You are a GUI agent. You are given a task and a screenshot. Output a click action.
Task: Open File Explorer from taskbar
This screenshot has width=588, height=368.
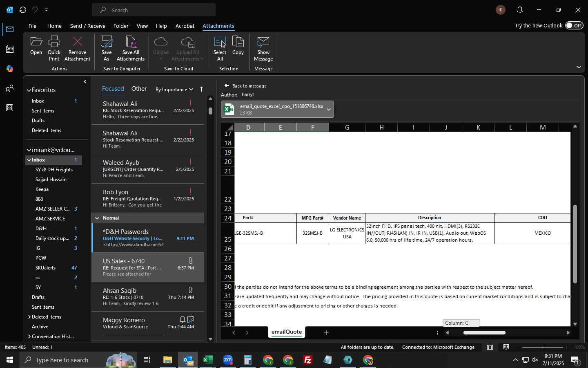(168, 360)
